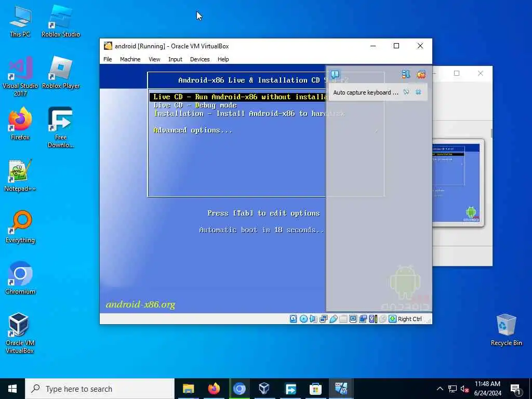Select Installation - Install Android-x86 to harddisk entry

249,114
